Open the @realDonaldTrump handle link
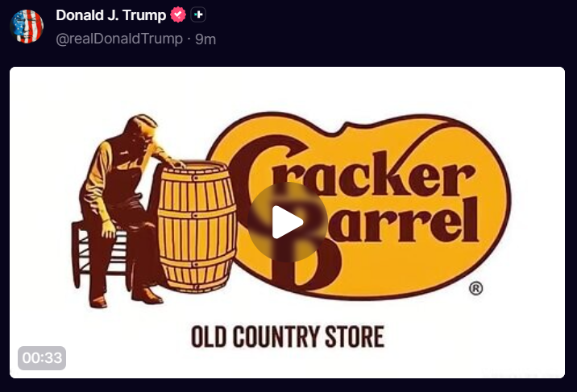This screenshot has width=577, height=392. point(119,39)
